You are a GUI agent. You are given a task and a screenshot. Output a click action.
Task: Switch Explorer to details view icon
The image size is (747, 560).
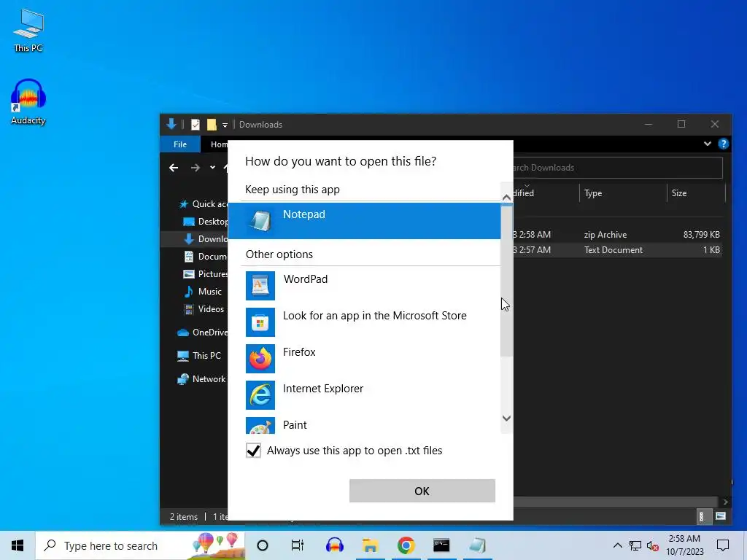pyautogui.click(x=701, y=516)
